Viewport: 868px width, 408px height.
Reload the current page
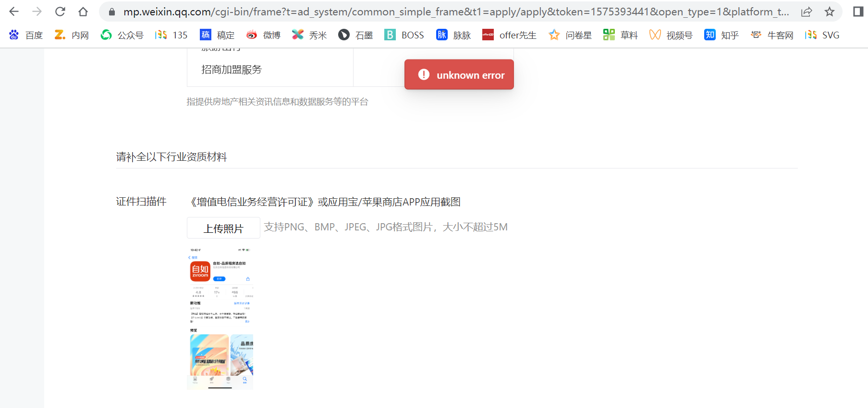(x=60, y=12)
